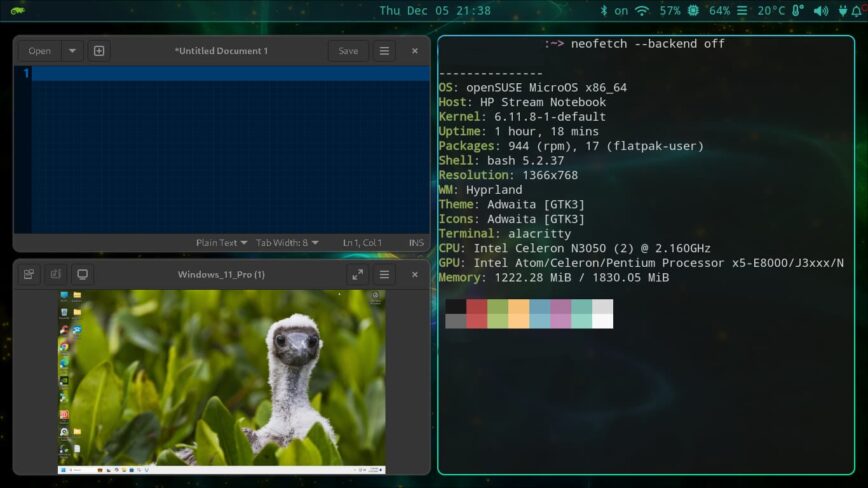Open the Tab Width: 8 dropdown
The width and height of the screenshot is (868, 488).
click(287, 242)
